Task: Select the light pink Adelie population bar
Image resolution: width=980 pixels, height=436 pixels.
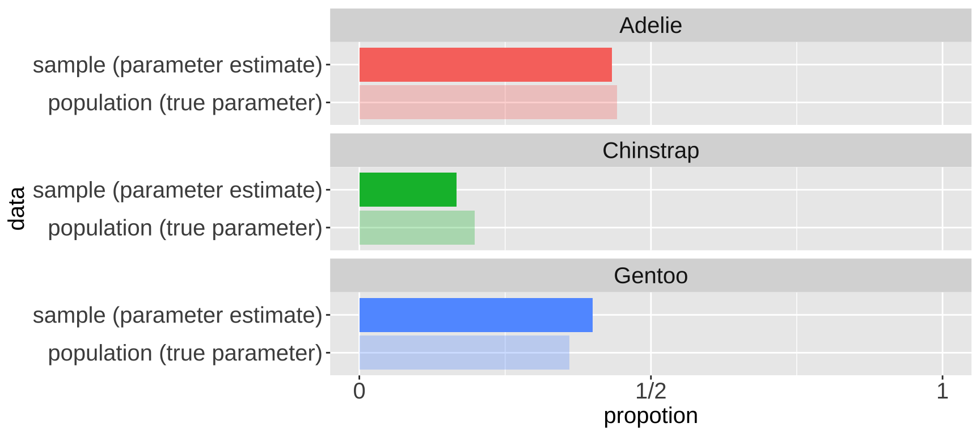Action: [x=488, y=102]
